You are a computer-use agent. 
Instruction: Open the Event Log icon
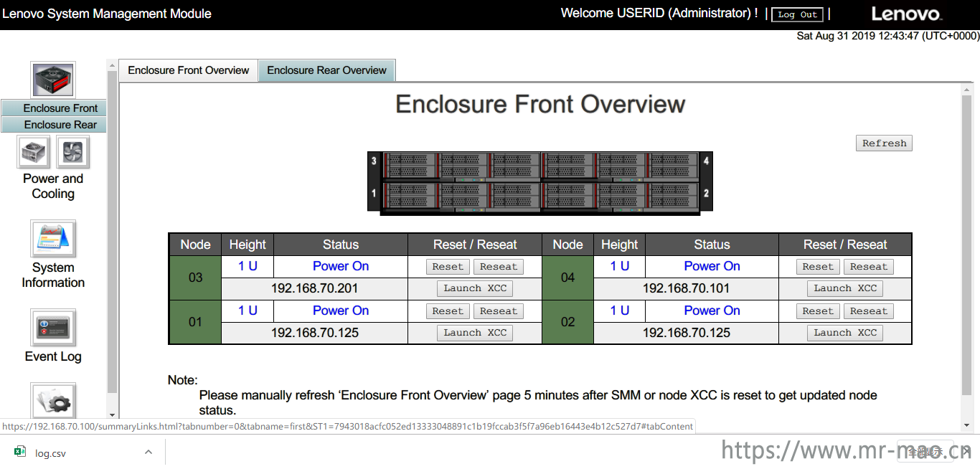click(53, 328)
